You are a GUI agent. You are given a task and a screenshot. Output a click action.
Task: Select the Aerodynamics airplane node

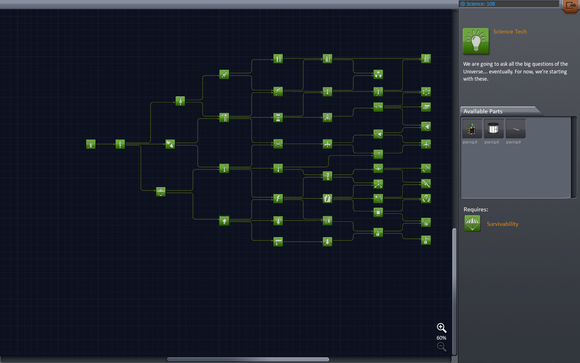tap(327, 144)
